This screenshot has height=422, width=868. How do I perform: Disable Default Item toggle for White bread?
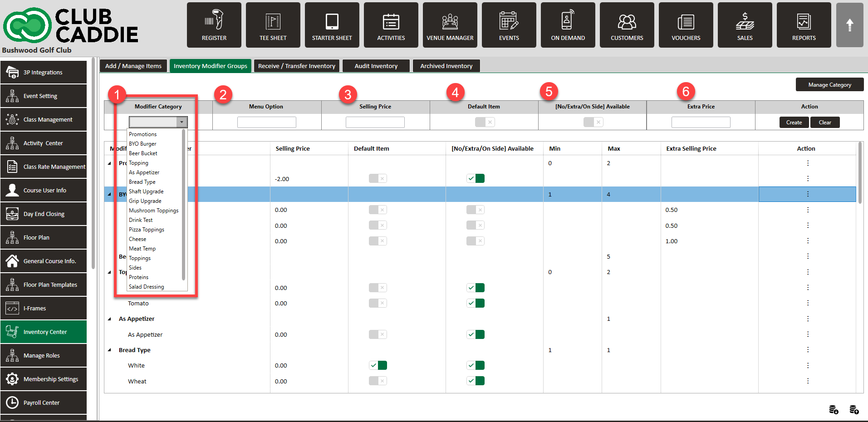378,365
